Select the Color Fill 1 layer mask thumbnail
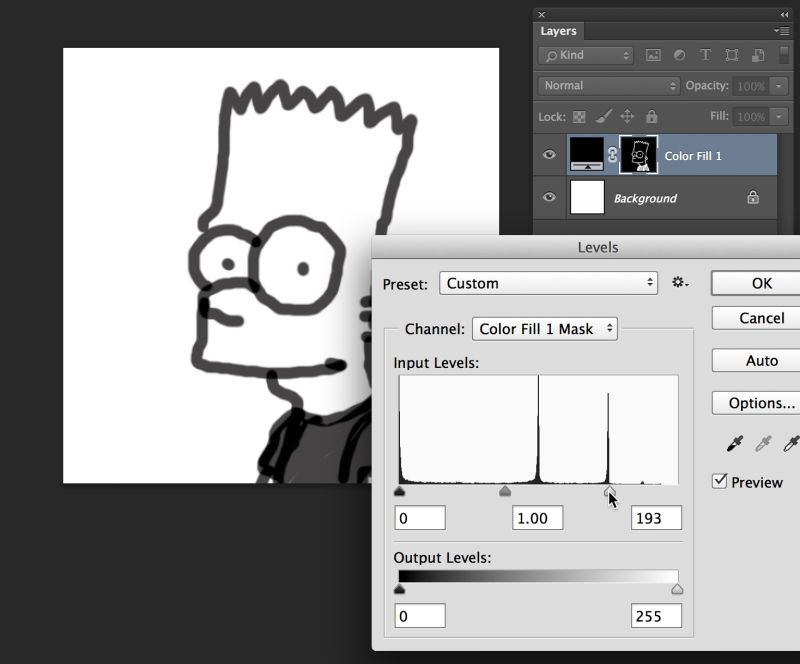The width and height of the screenshot is (800, 664). click(x=638, y=155)
